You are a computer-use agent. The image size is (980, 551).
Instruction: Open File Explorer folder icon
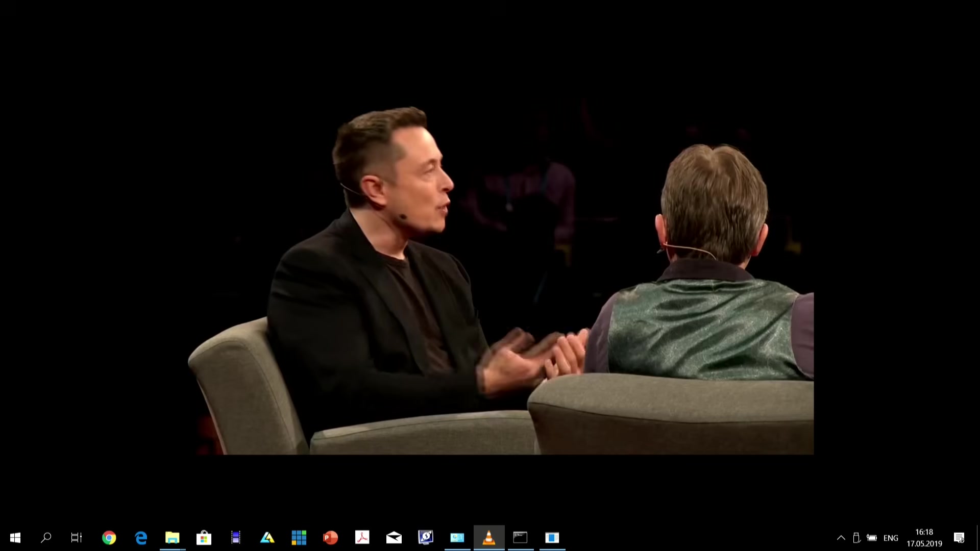(x=173, y=538)
